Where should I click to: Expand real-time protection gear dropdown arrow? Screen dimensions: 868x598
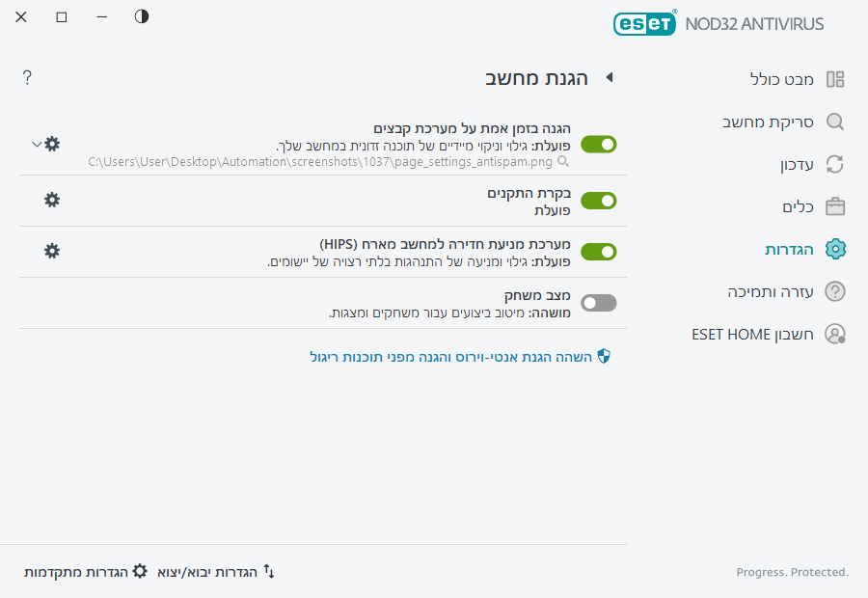pyautogui.click(x=37, y=145)
